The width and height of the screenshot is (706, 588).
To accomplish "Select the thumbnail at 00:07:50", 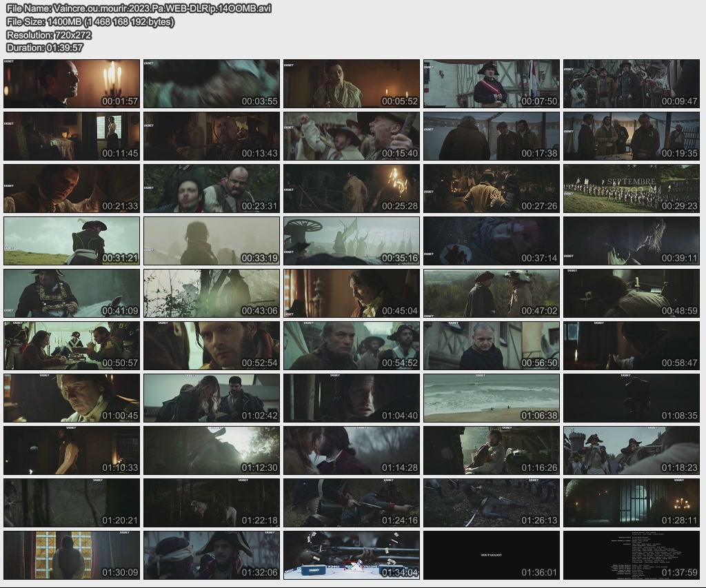I will (x=491, y=83).
